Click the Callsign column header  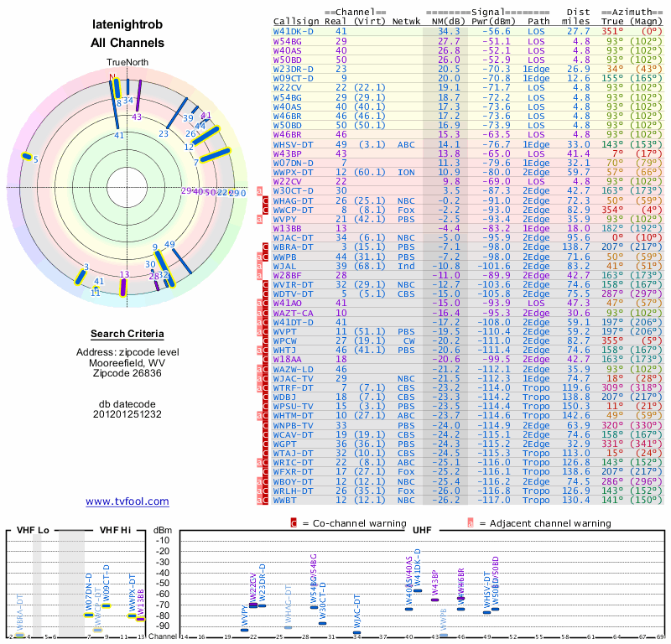(x=296, y=22)
